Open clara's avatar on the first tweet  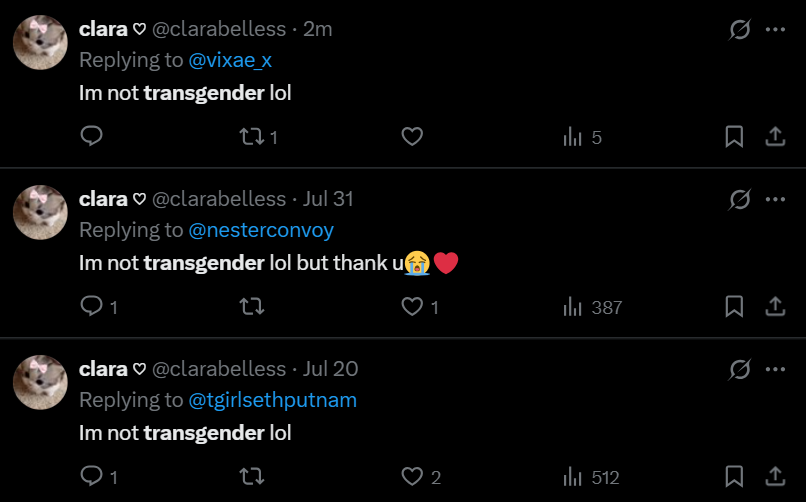(40, 43)
